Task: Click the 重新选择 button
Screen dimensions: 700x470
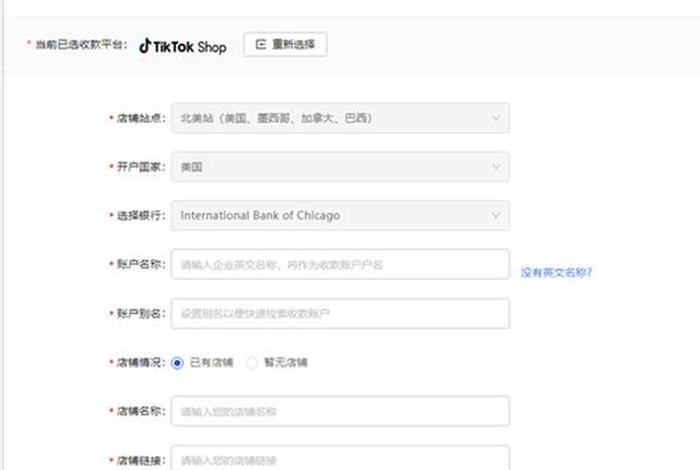Action: 285,44
